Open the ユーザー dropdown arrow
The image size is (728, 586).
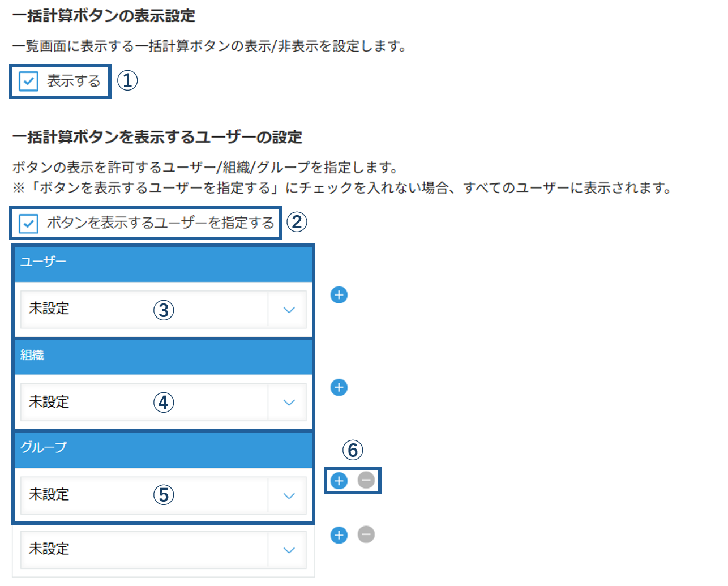pyautogui.click(x=289, y=310)
